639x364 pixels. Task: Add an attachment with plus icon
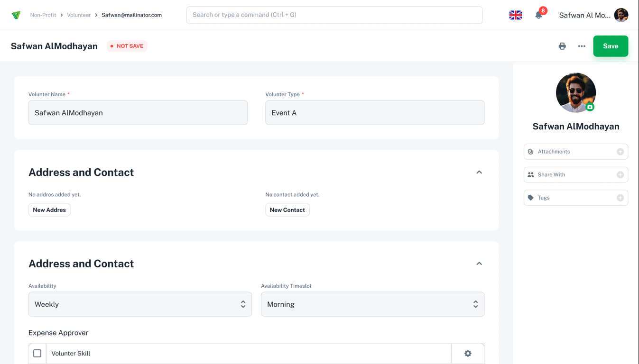tap(620, 152)
